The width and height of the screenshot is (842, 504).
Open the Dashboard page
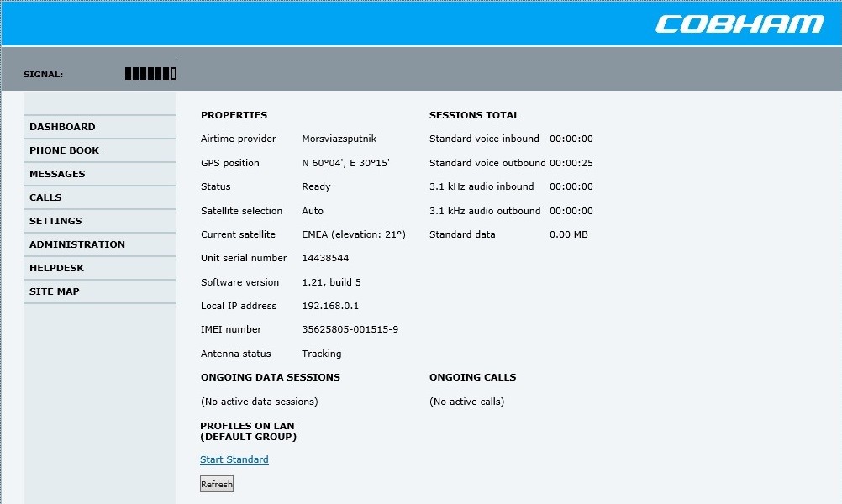tap(62, 127)
